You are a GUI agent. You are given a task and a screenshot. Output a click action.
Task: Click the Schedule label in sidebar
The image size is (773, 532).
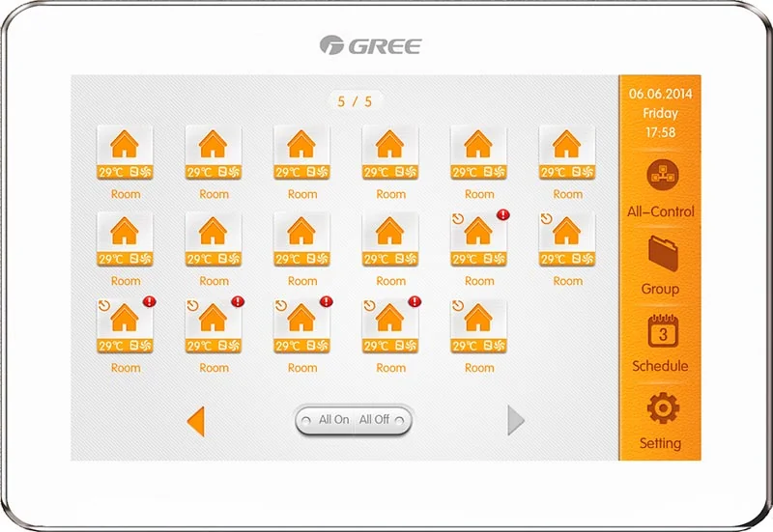click(660, 366)
